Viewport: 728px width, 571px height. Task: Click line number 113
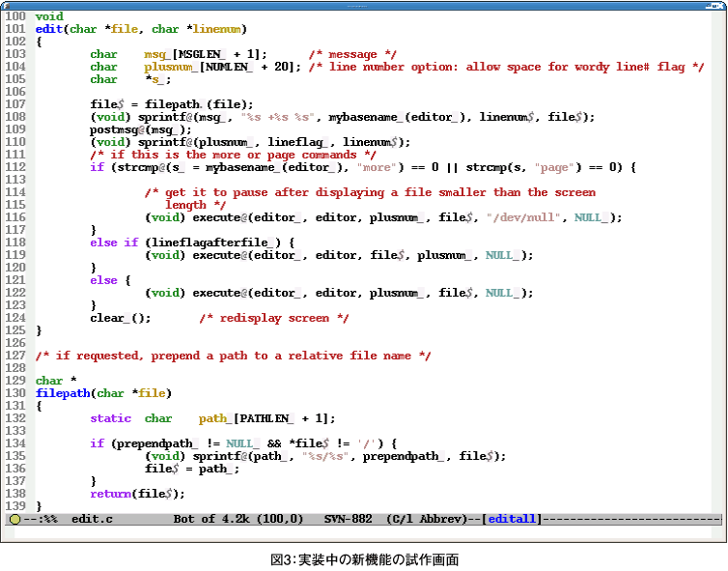tap(15, 180)
